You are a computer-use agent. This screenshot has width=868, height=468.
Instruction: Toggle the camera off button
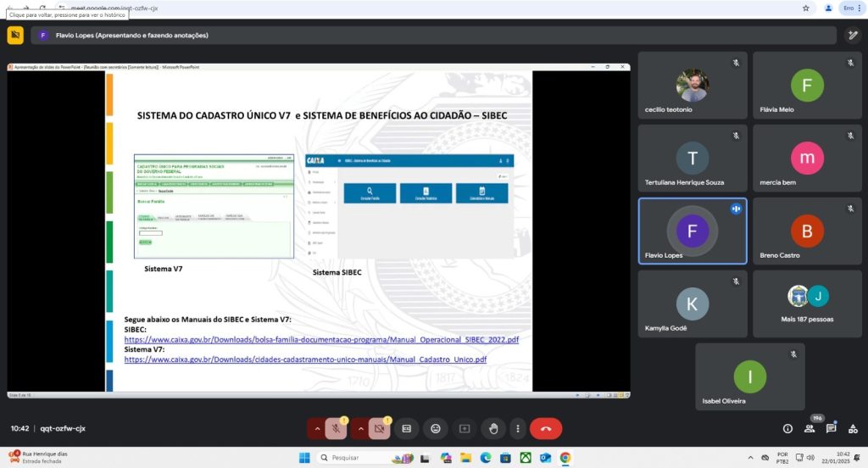pyautogui.click(x=380, y=429)
